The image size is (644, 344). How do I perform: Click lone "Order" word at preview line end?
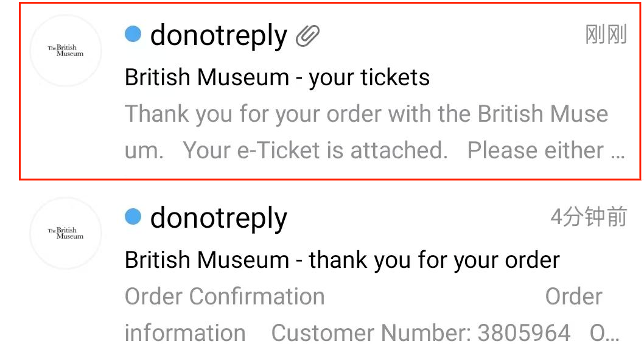(573, 297)
